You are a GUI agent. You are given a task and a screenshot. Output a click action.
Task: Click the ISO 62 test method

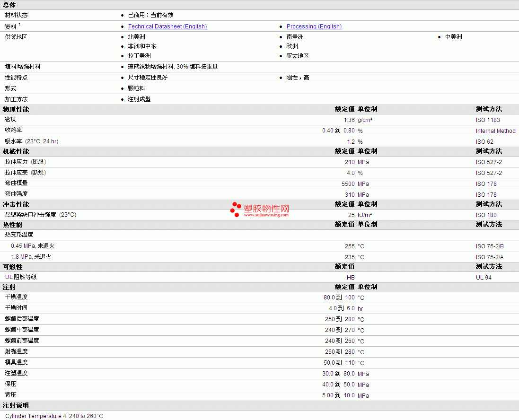pos(484,142)
